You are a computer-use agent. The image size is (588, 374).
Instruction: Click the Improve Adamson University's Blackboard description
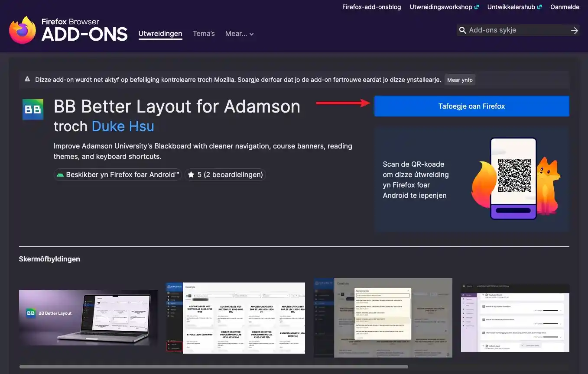click(203, 151)
